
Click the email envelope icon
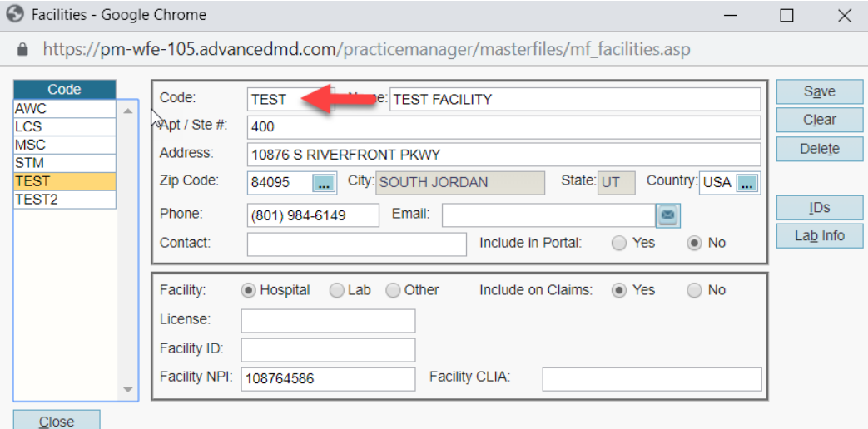point(667,215)
